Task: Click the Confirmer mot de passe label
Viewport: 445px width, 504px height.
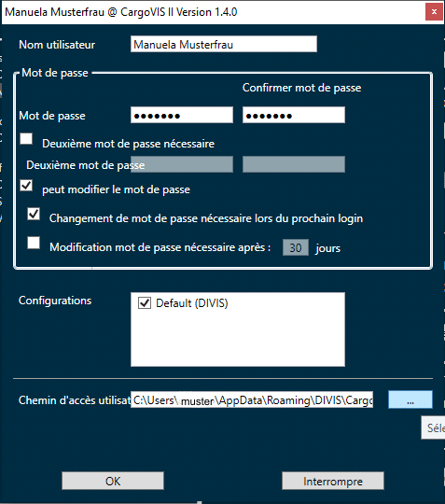Action: point(301,88)
